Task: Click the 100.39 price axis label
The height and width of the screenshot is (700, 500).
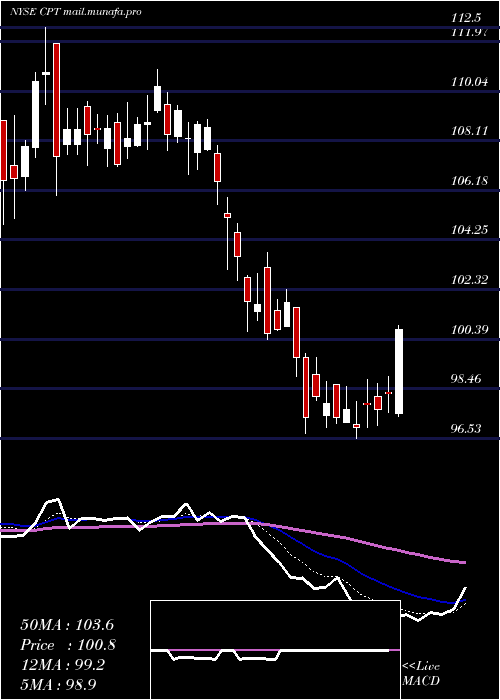Action: tap(470, 329)
